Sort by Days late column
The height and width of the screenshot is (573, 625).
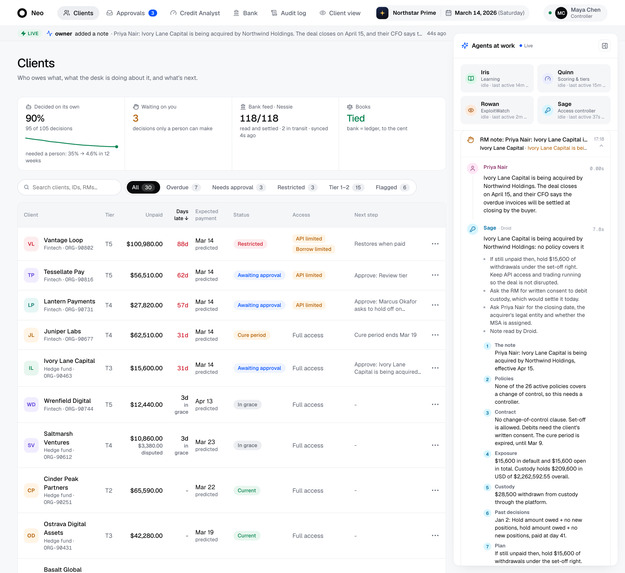(x=181, y=215)
